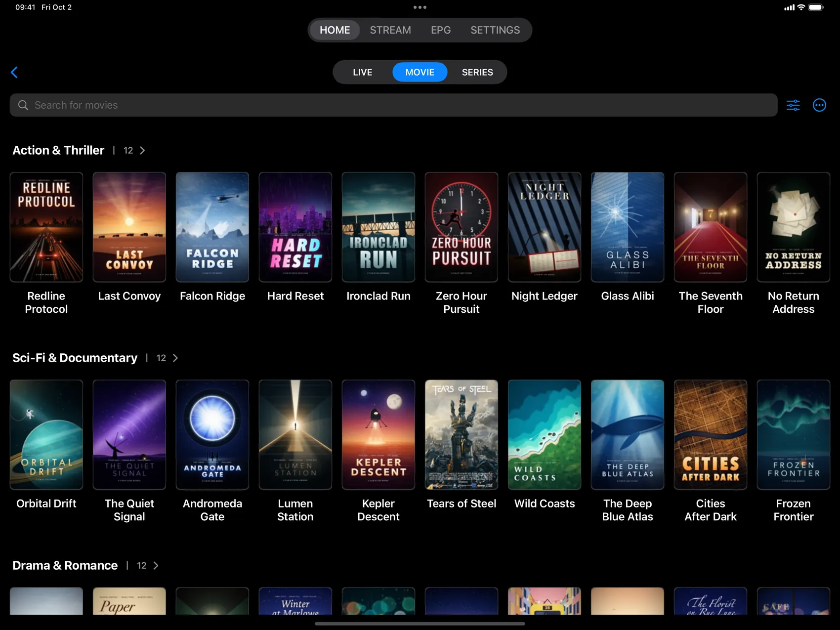Tap the three-dot multitasking indicator at top
Screen dimensions: 840x630
point(420,7)
